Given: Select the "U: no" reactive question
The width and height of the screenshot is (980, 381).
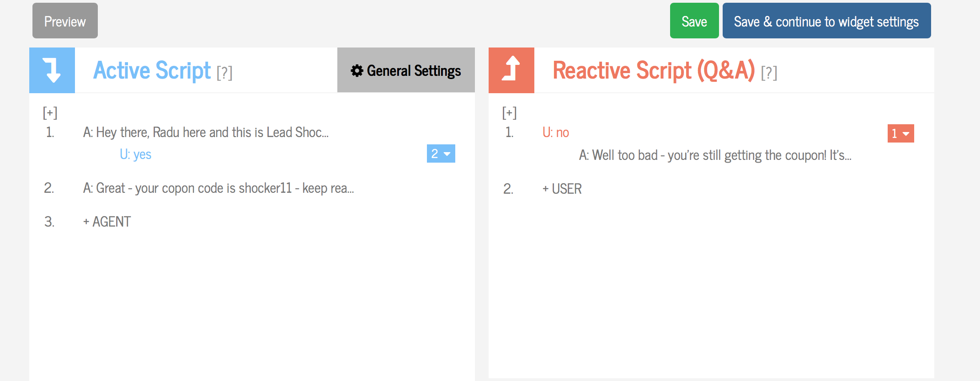Looking at the screenshot, I should pyautogui.click(x=555, y=133).
